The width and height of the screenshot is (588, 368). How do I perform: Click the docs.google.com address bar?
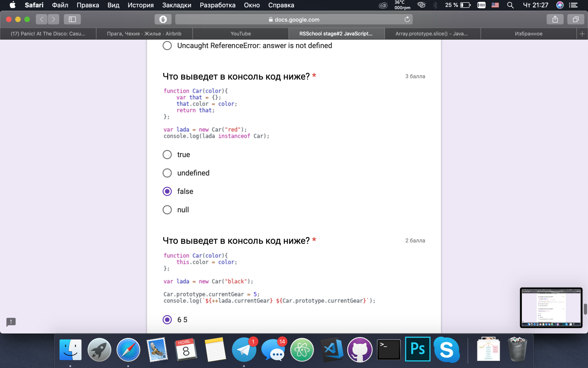293,19
